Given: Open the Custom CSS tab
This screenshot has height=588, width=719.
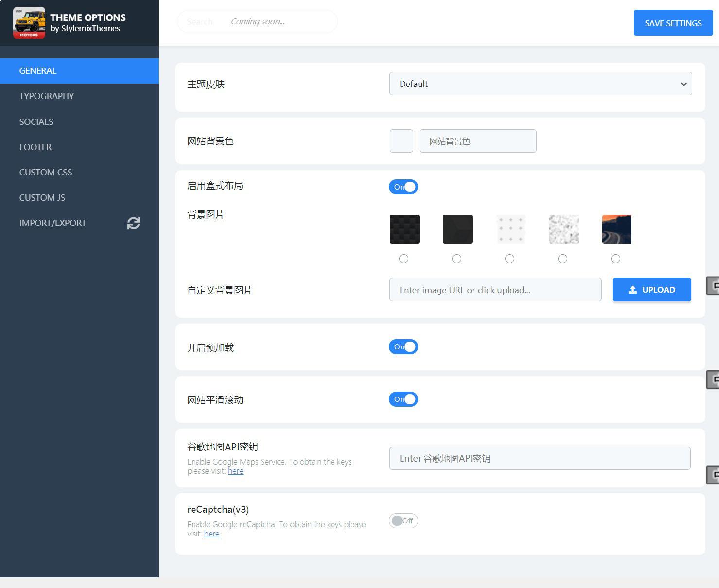Looking at the screenshot, I should coord(79,172).
